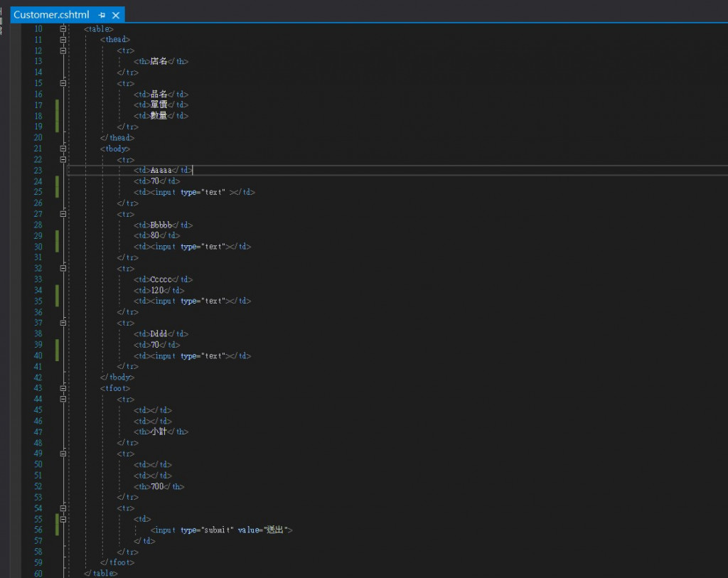Collapse the tr block on line 49

(x=63, y=454)
